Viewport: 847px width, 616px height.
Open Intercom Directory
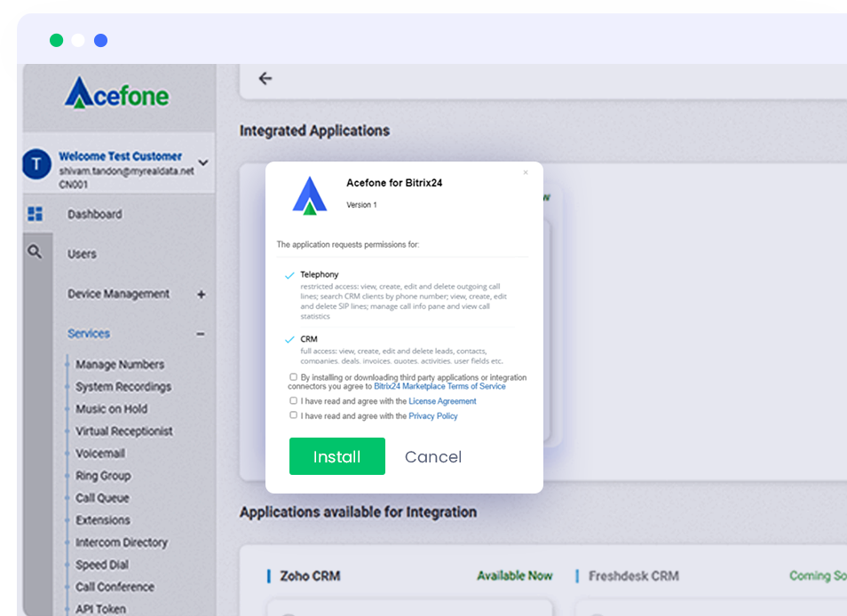coord(122,542)
